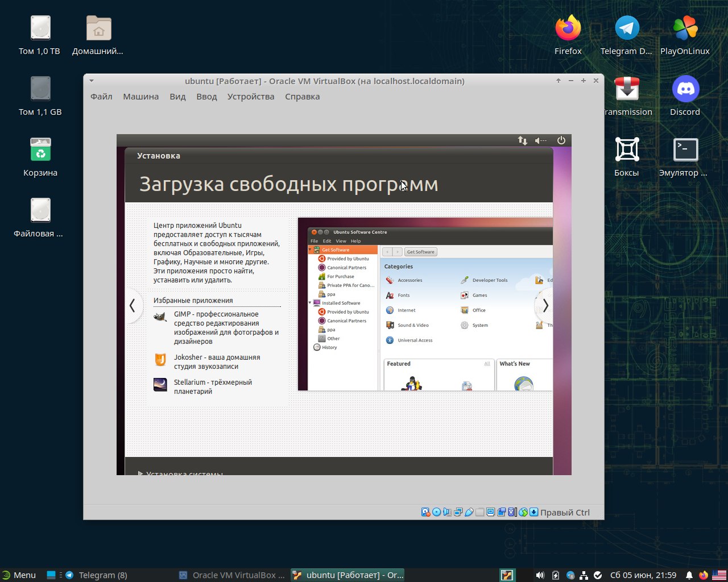Open the clock showing Сб 05 июн, 21:59
The image size is (728, 582).
point(643,575)
